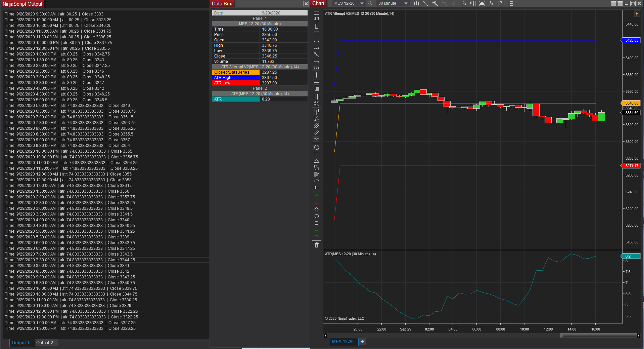644x349 pixels.
Task: Open the MES 12-20 instrument dropdown
Action: coord(349,3)
